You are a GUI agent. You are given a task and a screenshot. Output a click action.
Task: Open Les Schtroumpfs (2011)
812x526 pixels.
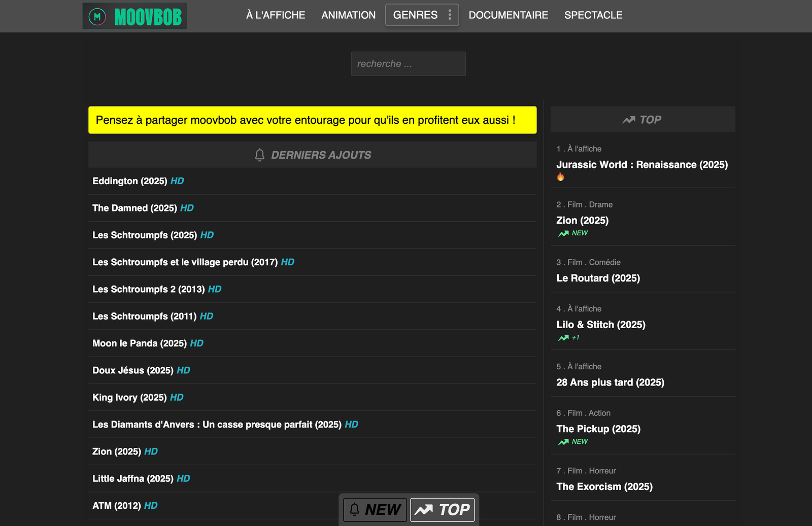pos(144,317)
